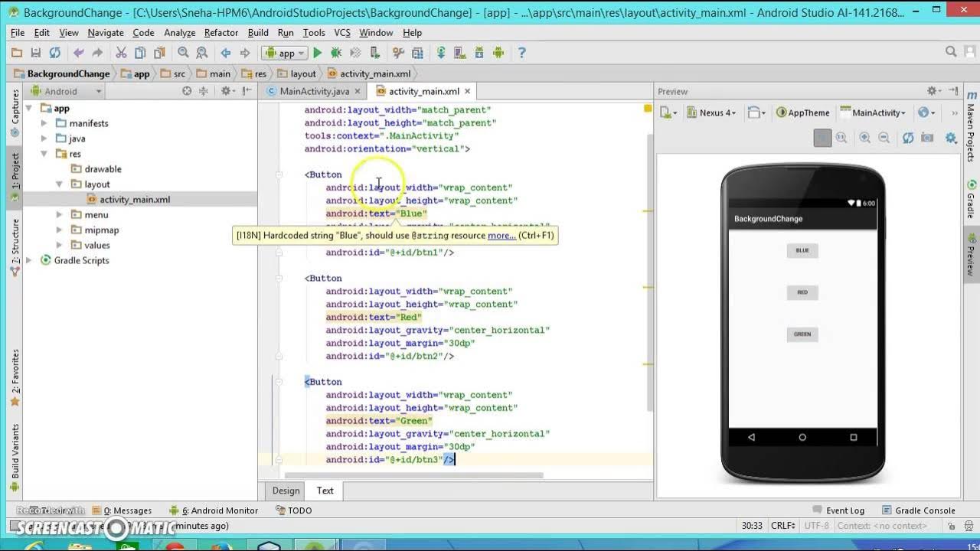This screenshot has height=551, width=980.
Task: Open the orientation dropdown in preview
Action: (x=756, y=112)
